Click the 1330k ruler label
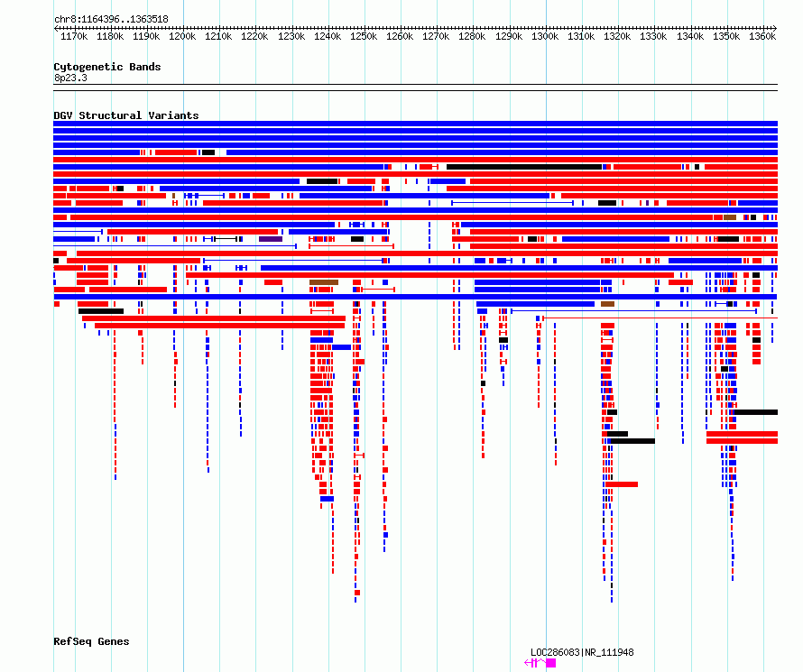803x672 pixels. coord(653,36)
